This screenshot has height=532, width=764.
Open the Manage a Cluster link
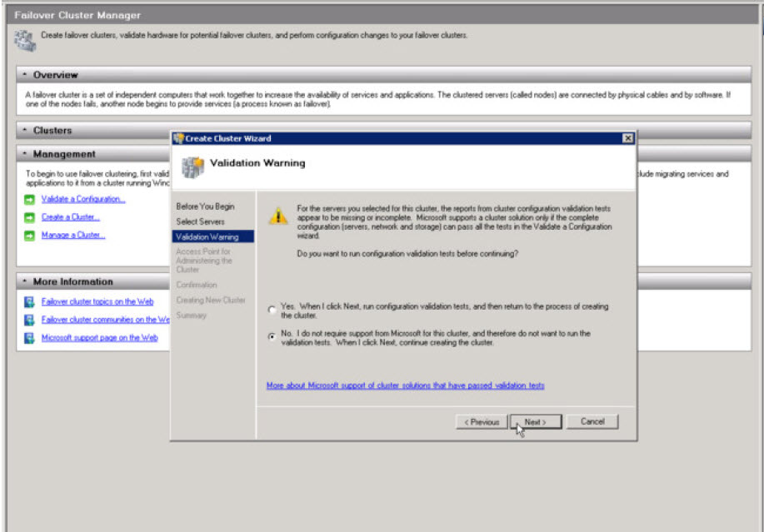coord(73,235)
